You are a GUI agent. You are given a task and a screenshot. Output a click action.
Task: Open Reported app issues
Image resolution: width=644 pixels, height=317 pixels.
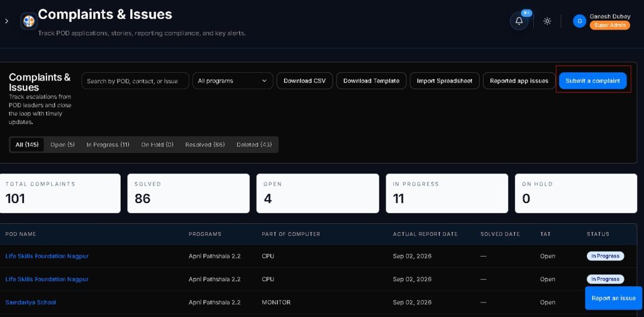point(519,81)
